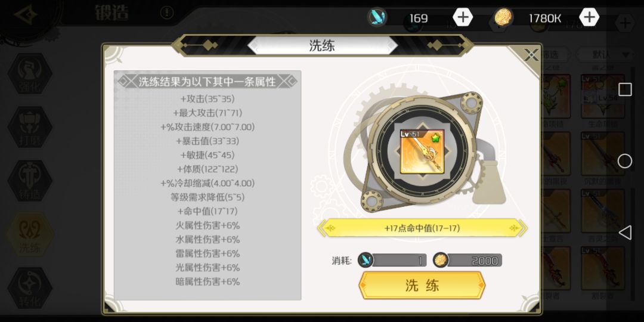Viewport: 644px width, 322px height.
Task: Open the 转化 sidebar tab
Action: point(30,287)
